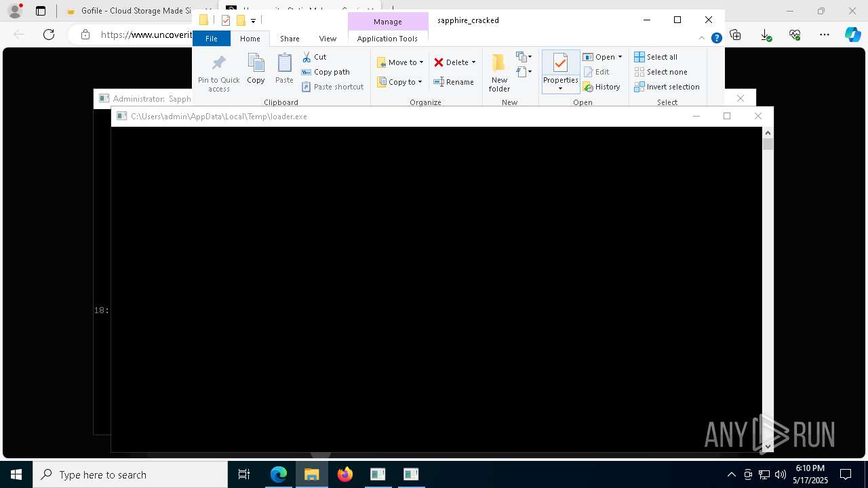Click Paste shortcut command

click(x=332, y=87)
